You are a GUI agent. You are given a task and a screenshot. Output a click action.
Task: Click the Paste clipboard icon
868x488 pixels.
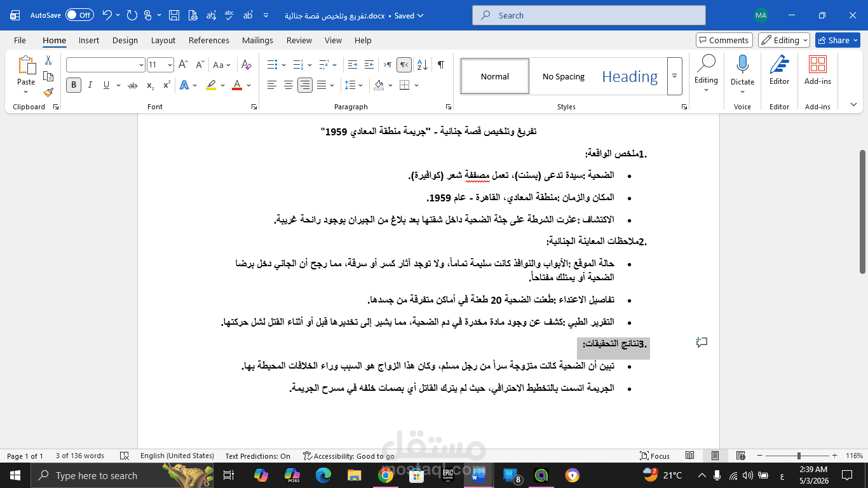(26, 65)
